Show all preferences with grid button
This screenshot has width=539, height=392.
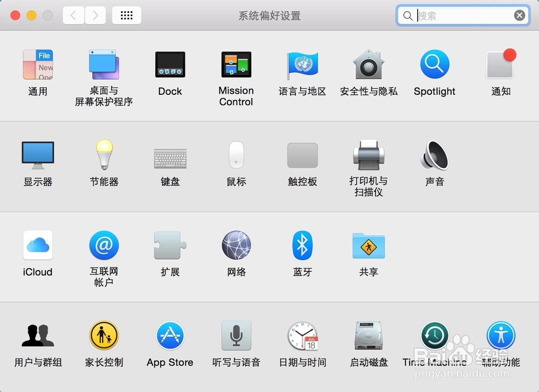pyautogui.click(x=127, y=15)
